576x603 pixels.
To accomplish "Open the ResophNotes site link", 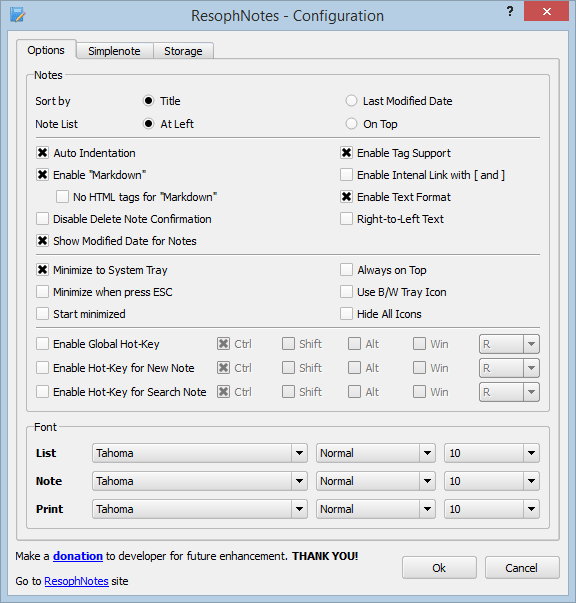I will (x=76, y=581).
